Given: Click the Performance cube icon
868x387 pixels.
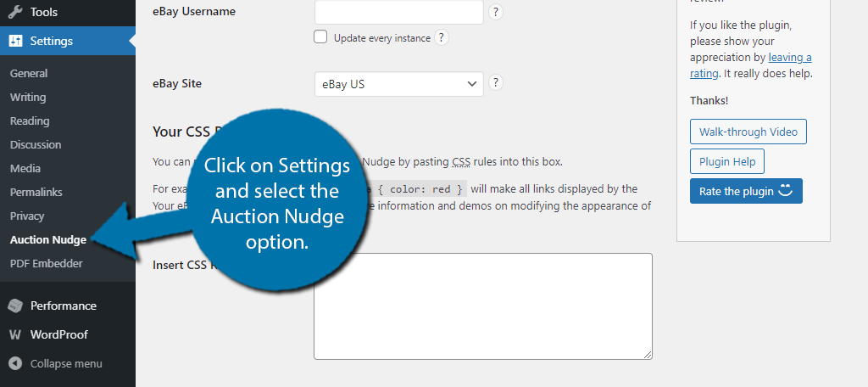Looking at the screenshot, I should point(15,306).
